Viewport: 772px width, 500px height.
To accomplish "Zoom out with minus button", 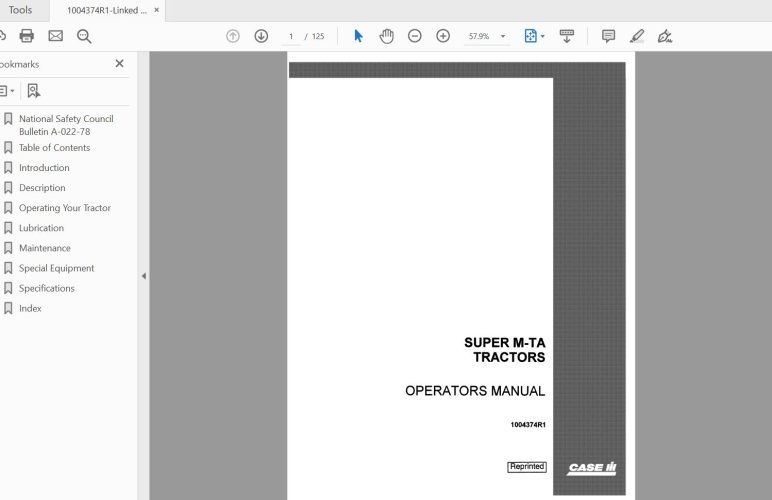I will [415, 36].
